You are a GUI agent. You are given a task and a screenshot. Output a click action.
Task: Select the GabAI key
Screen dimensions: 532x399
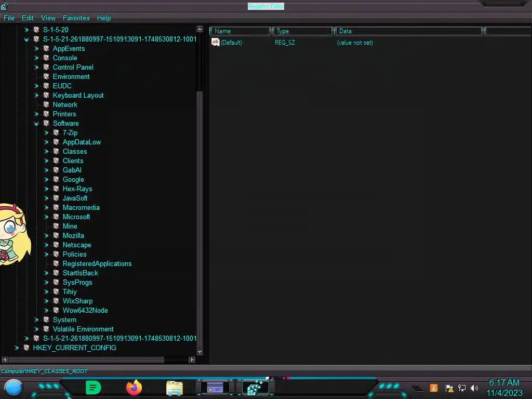[x=72, y=170]
